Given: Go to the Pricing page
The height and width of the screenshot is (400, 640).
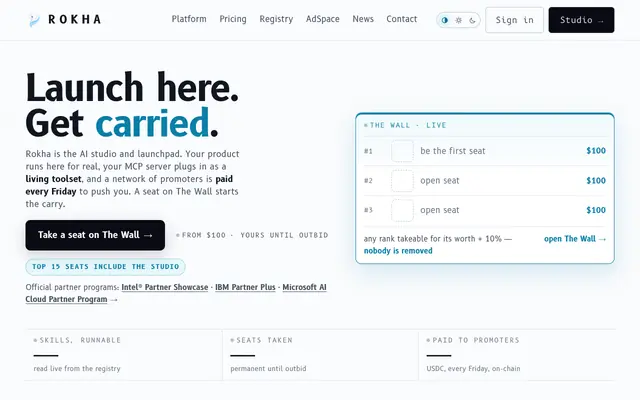Looking at the screenshot, I should click(x=233, y=19).
